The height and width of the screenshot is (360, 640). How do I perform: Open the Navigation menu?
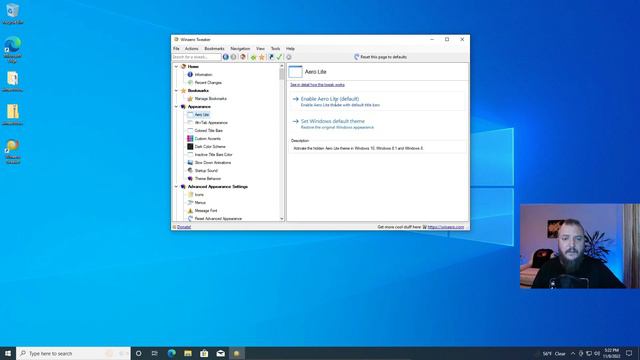240,49
